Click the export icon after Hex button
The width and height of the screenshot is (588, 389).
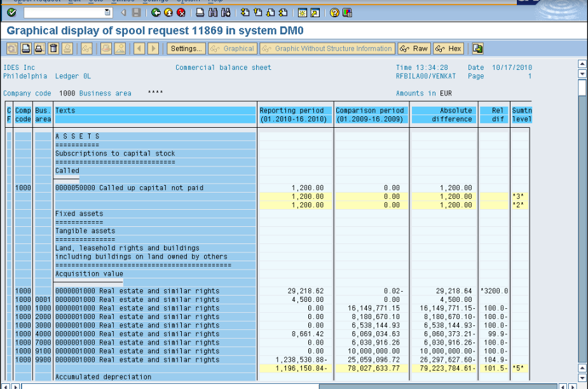tap(477, 48)
